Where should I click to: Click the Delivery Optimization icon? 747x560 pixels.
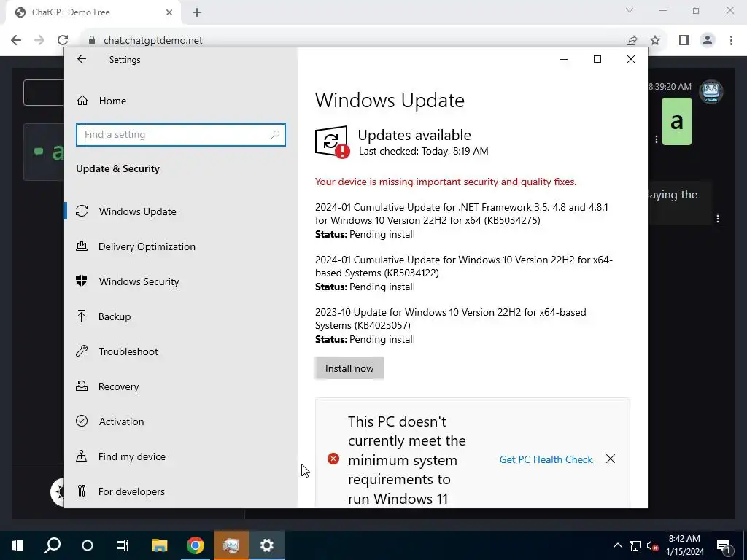[82, 246]
